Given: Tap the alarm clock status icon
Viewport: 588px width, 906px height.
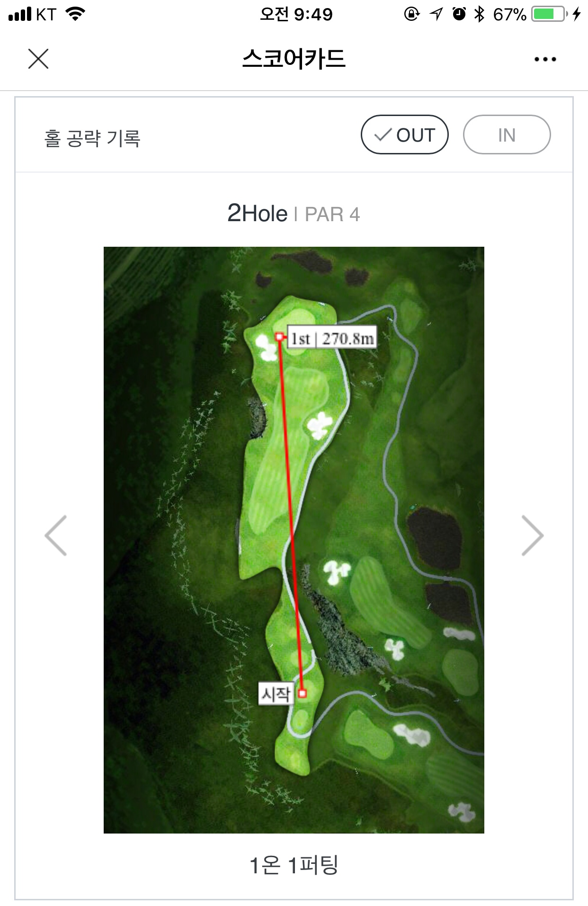Looking at the screenshot, I should point(459,14).
